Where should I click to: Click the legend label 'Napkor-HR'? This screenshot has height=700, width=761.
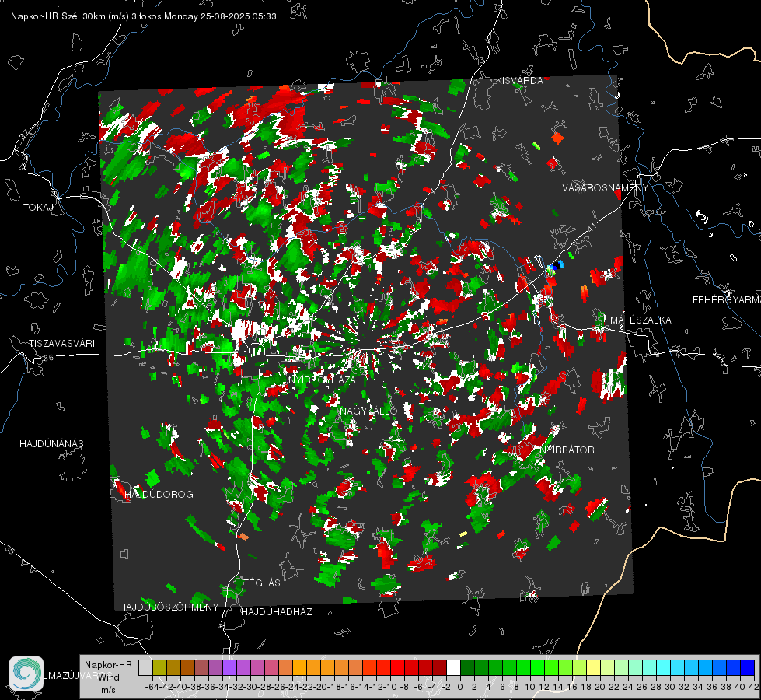coord(108,665)
